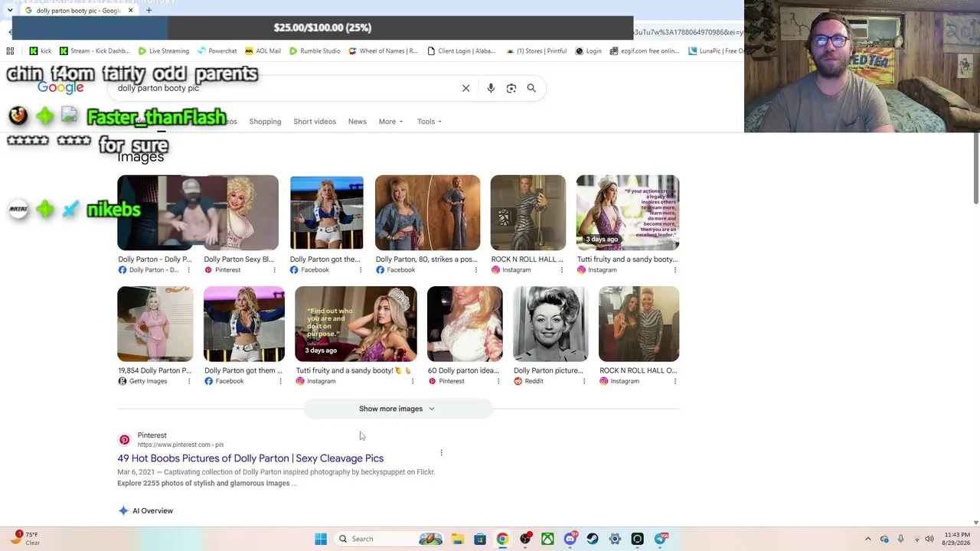
Task: Close the current Chrome tab
Action: 130,11
